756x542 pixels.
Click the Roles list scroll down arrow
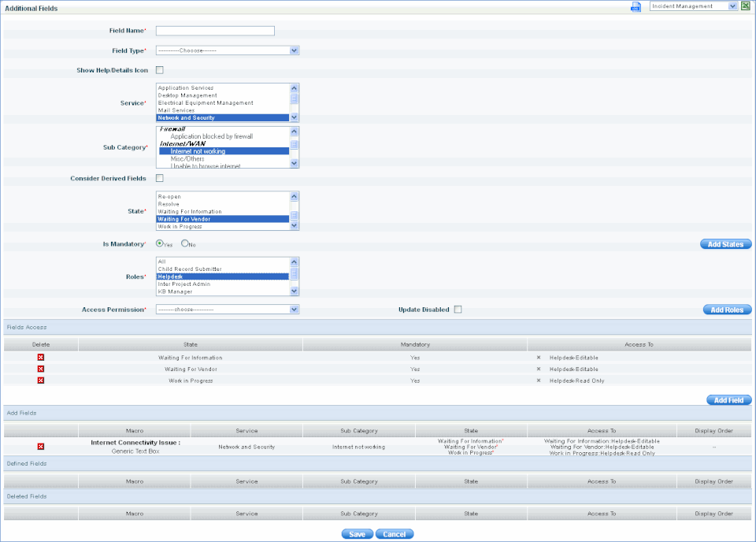[294, 291]
